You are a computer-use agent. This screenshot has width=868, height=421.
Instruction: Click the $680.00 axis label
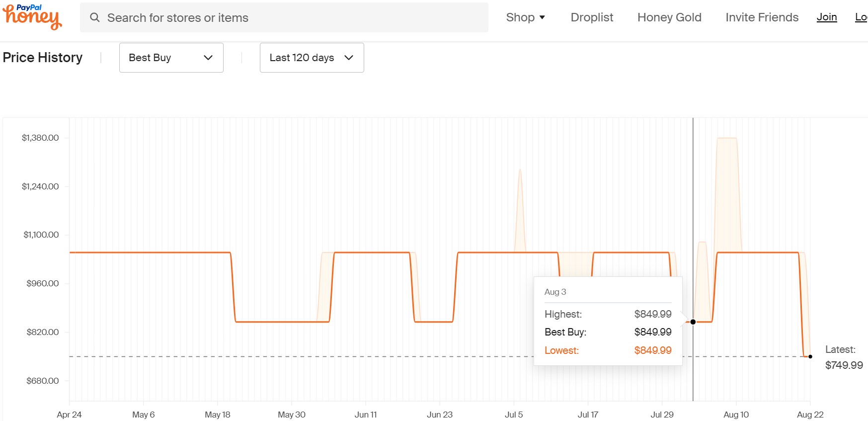coord(43,381)
